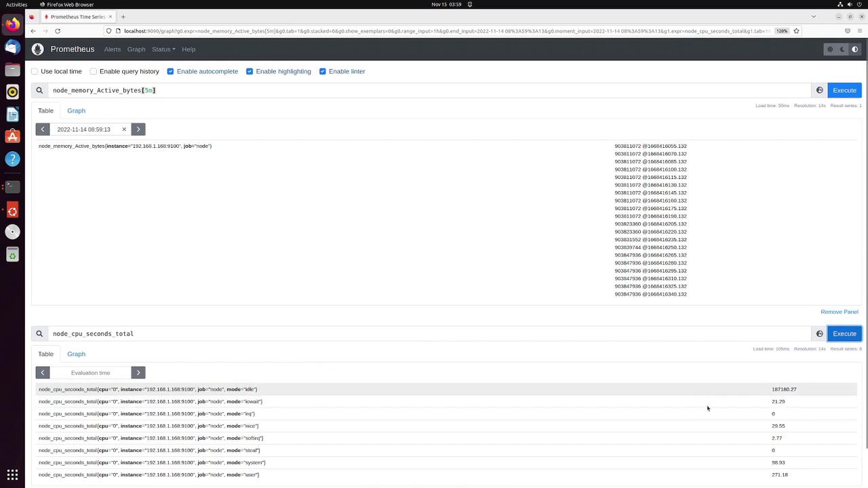This screenshot has height=488, width=868.
Task: Disable the Enable linter checkbox
Action: [323, 71]
